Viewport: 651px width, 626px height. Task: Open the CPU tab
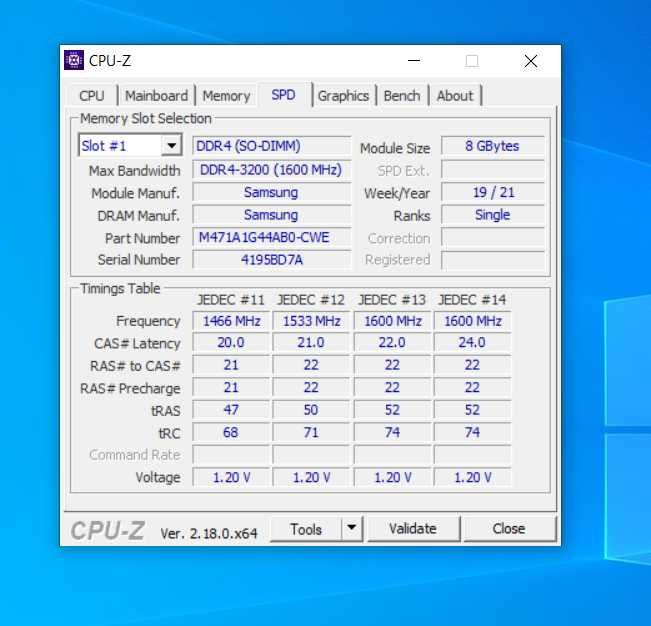[x=92, y=96]
